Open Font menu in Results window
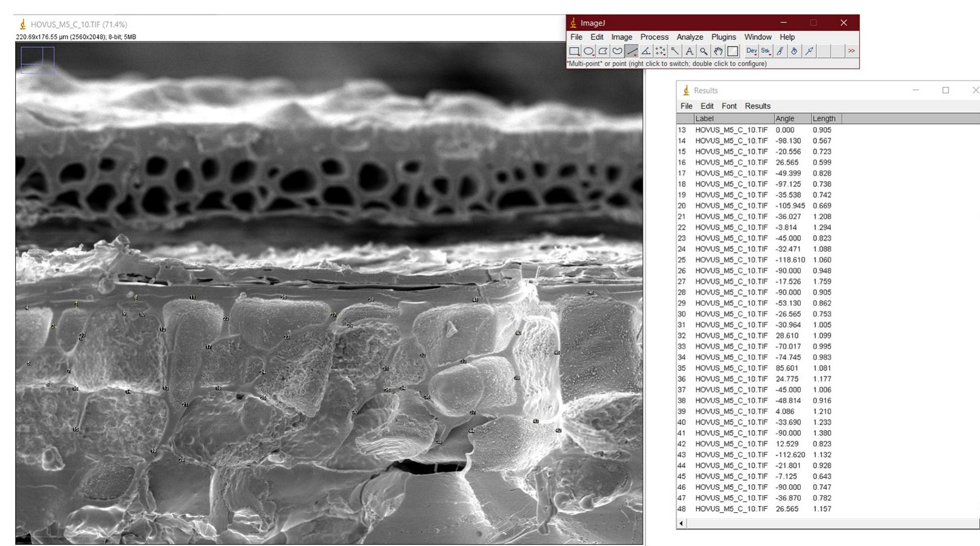Image resolution: width=980 pixels, height=546 pixels. pyautogui.click(x=729, y=106)
